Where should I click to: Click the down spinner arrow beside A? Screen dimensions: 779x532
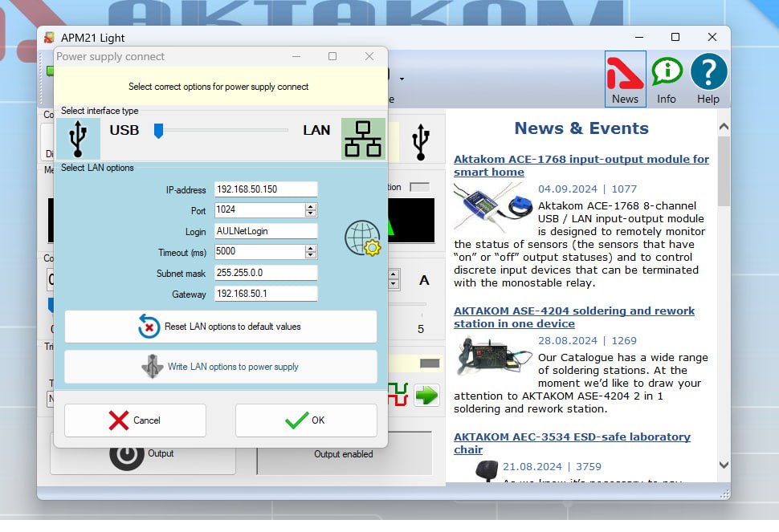click(394, 284)
